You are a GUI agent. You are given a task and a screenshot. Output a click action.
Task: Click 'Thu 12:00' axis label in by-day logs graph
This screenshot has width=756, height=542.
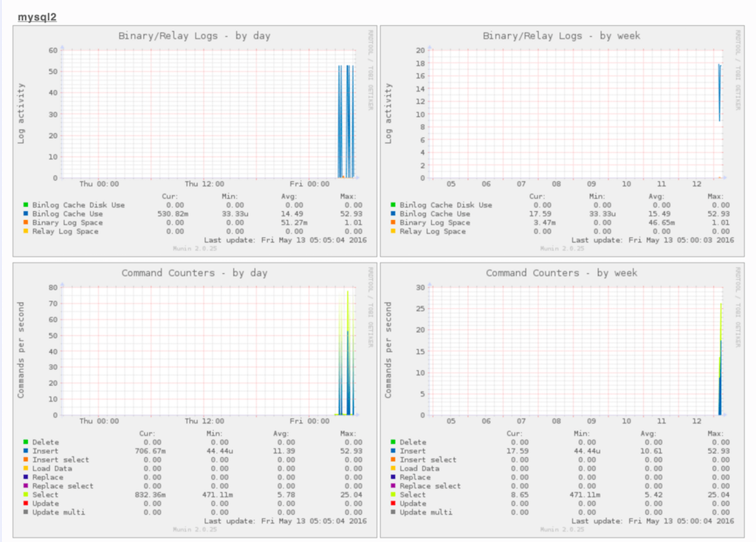tap(205, 184)
